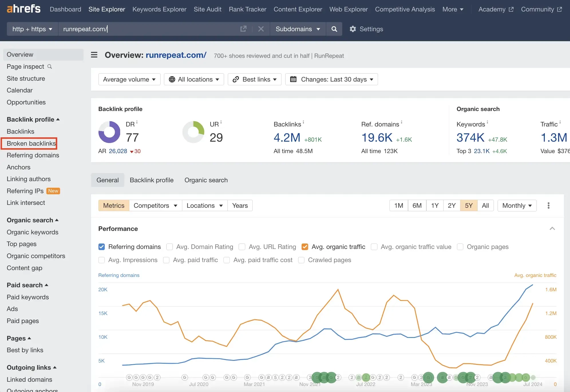Open the Monthly interval dropdown
This screenshot has height=392, width=570.
[x=517, y=205]
